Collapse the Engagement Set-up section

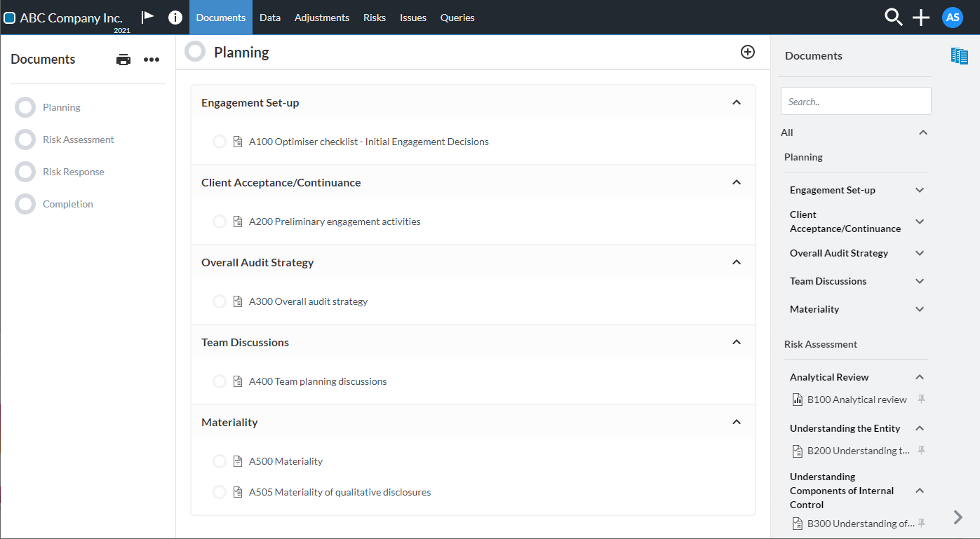click(737, 102)
